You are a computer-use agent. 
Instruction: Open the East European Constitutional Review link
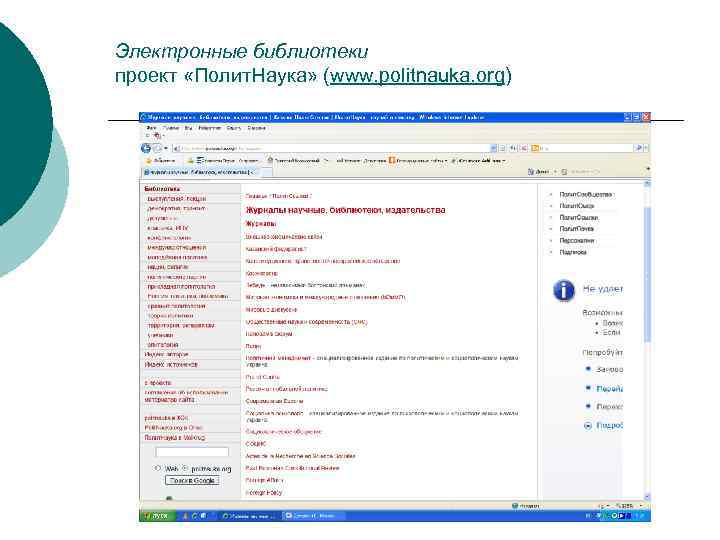coord(292,468)
